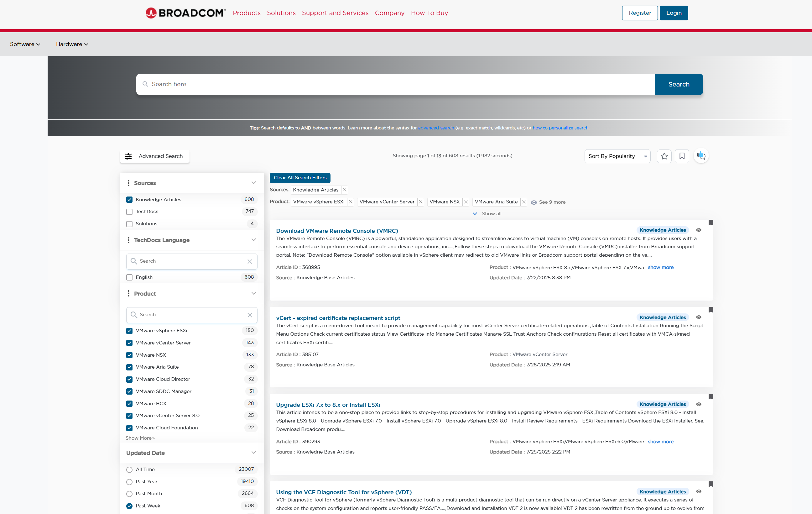
Task: Bookmark the Download VMware Remote Console article
Action: 711,223
